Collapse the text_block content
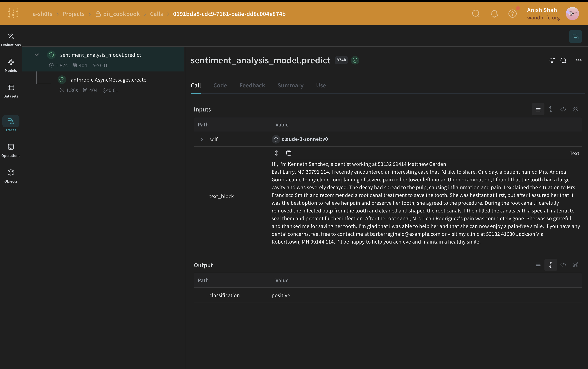This screenshot has width=588, height=369. tap(276, 153)
